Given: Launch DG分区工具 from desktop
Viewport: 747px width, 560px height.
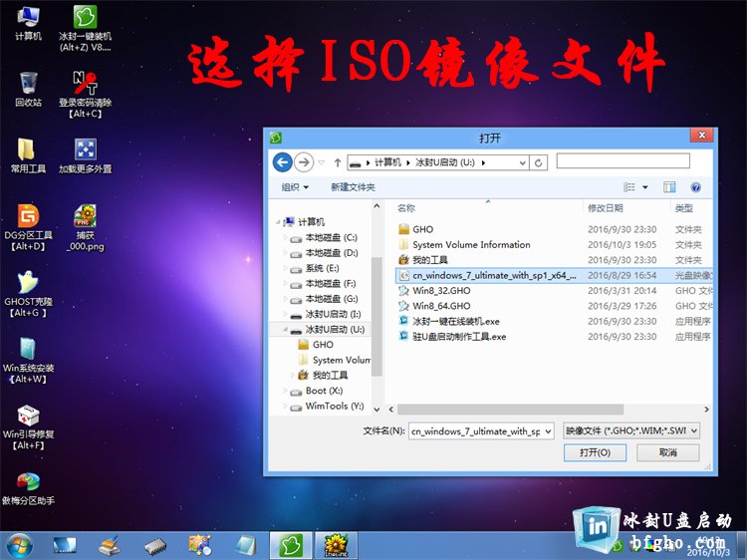Looking at the screenshot, I should [28, 227].
